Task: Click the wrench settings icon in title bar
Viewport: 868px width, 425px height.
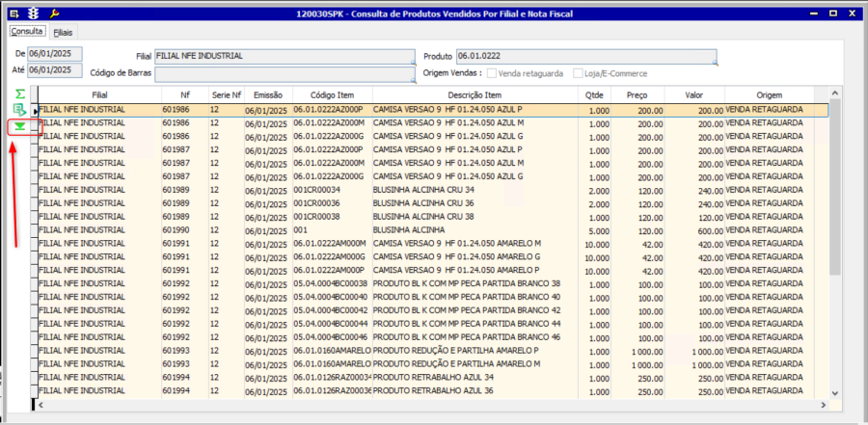Action: pos(54,13)
